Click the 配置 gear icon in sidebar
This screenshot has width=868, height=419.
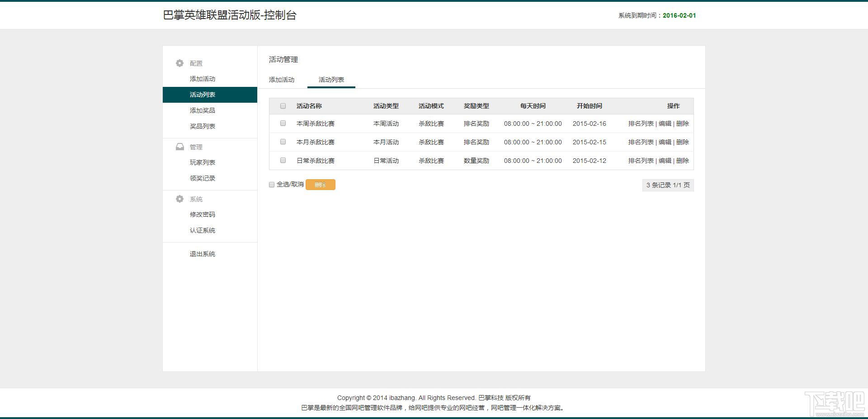click(180, 63)
